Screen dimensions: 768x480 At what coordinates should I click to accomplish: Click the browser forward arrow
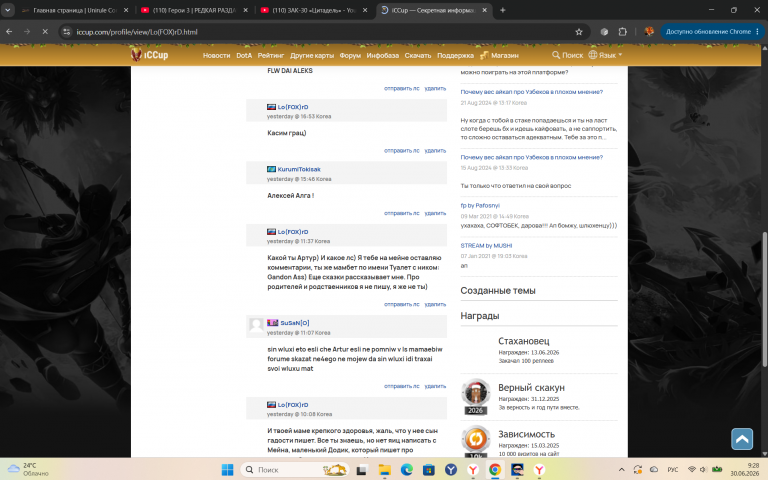[27, 32]
